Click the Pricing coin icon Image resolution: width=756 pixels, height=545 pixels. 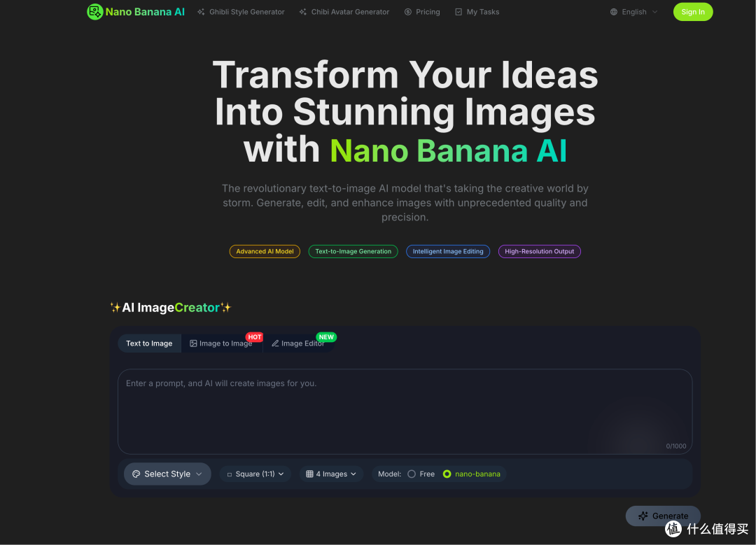[x=408, y=12]
